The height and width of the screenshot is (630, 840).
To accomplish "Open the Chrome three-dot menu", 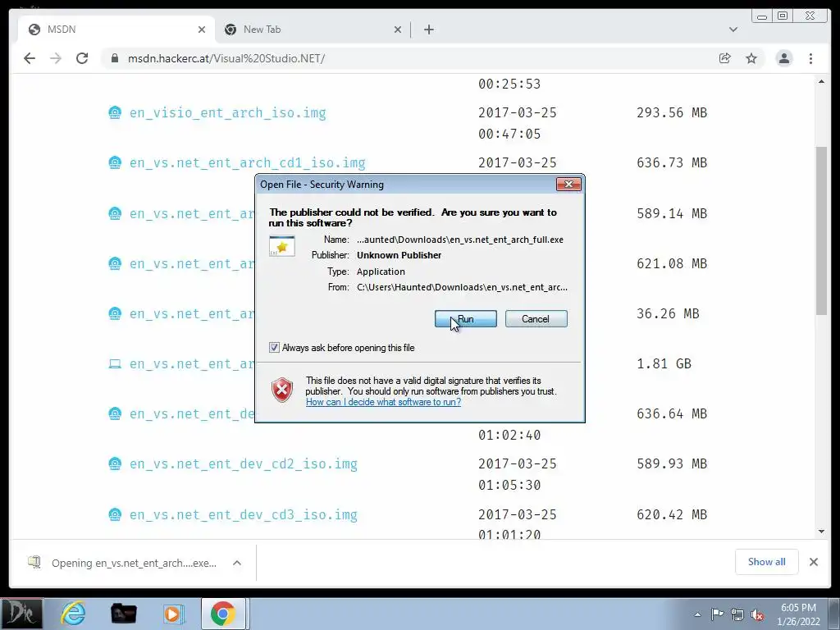I will click(x=810, y=58).
